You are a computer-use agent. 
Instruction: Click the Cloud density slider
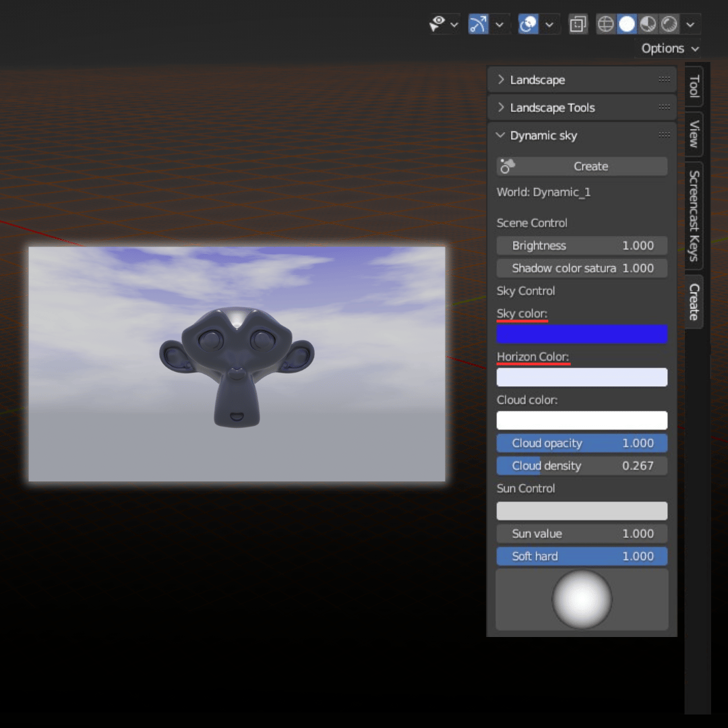point(582,466)
